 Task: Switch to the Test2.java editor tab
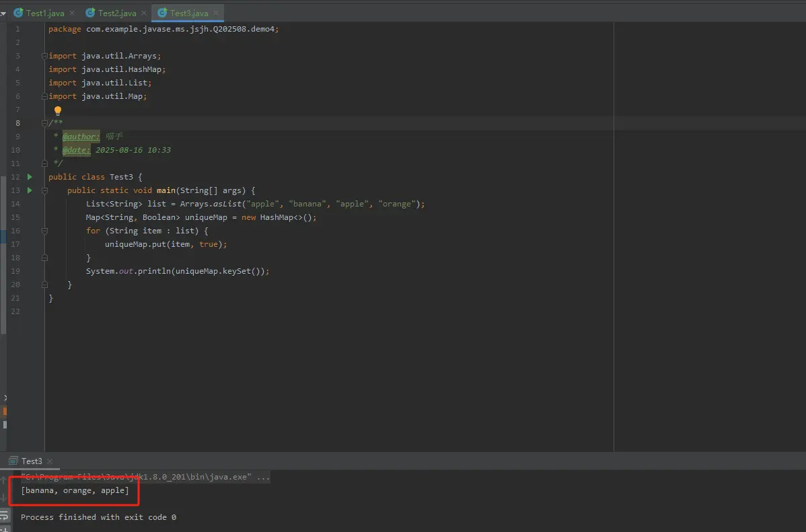click(117, 13)
